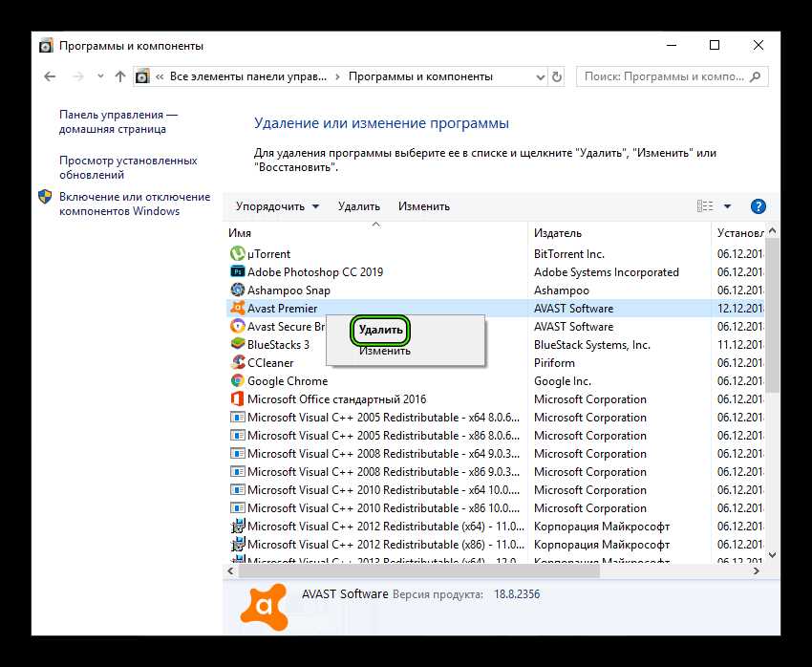Click the Microsoft Office 2016 icon

point(237,398)
